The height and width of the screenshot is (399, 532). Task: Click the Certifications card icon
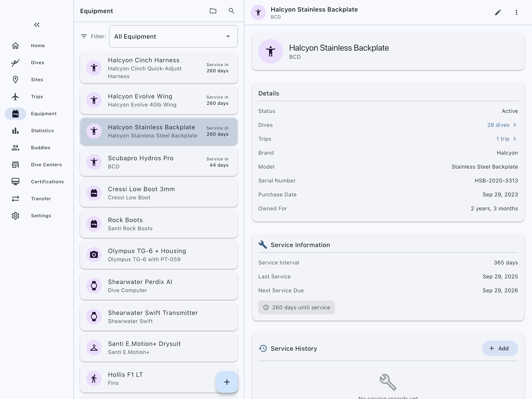tap(15, 182)
